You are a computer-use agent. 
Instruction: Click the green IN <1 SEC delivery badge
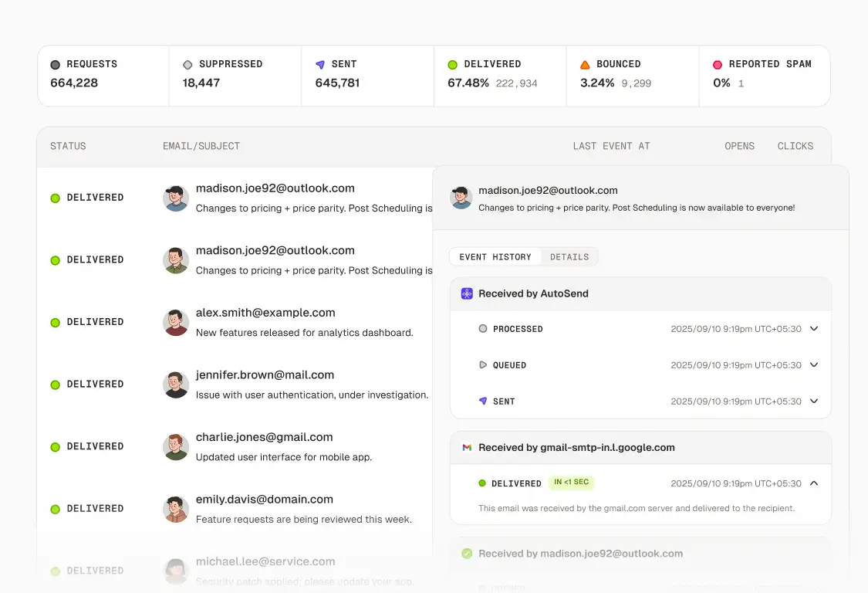[571, 482]
